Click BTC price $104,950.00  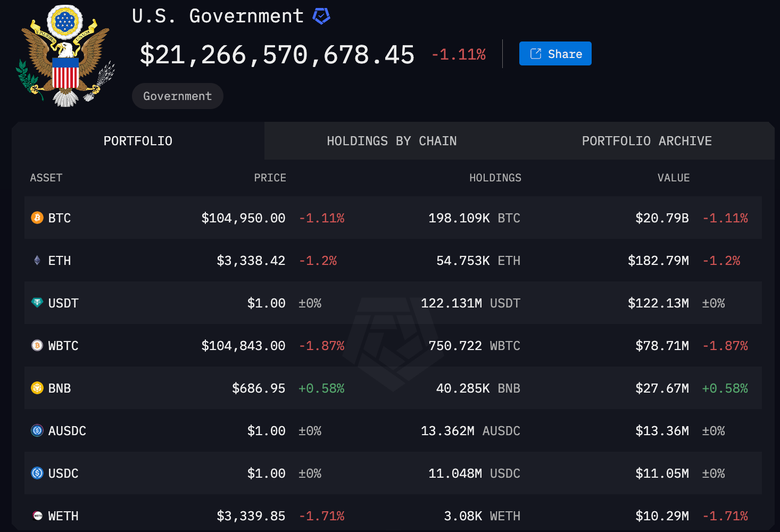tap(243, 218)
